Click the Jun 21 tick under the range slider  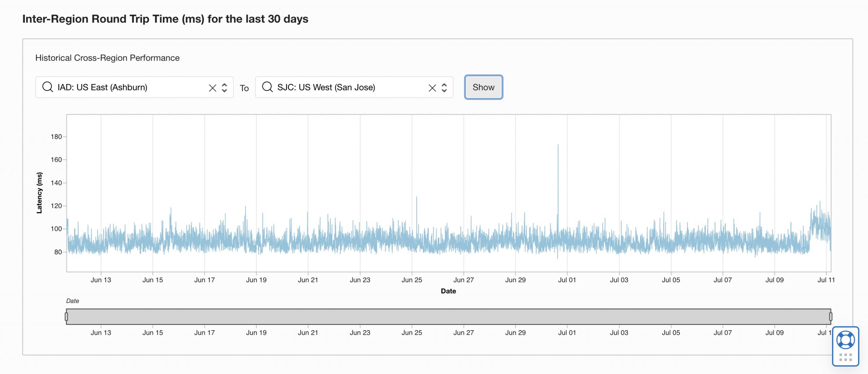tap(308, 333)
